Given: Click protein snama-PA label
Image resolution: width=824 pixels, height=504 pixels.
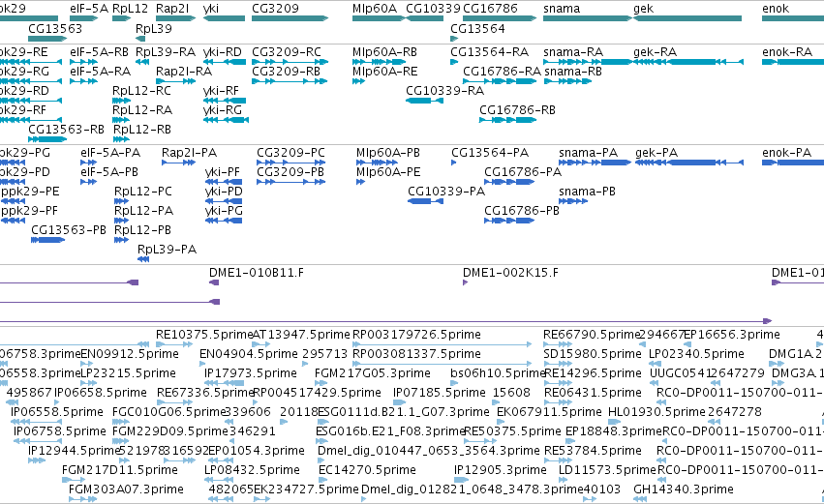Looking at the screenshot, I should click(588, 153).
